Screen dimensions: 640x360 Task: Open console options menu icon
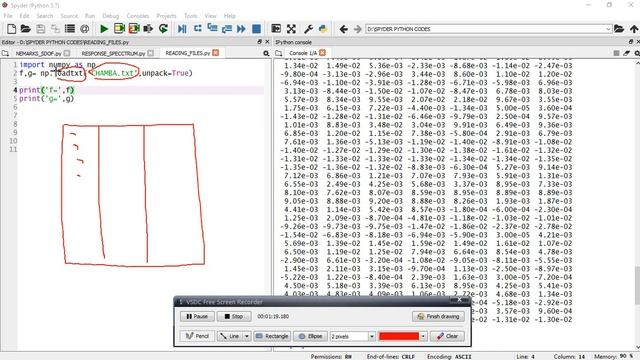pyautogui.click(x=637, y=53)
